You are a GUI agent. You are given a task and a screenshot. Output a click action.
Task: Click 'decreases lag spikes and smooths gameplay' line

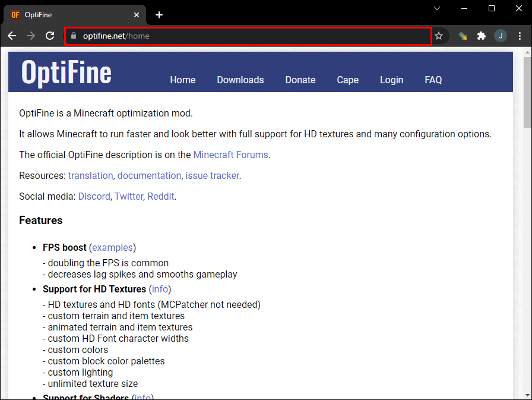coord(140,275)
